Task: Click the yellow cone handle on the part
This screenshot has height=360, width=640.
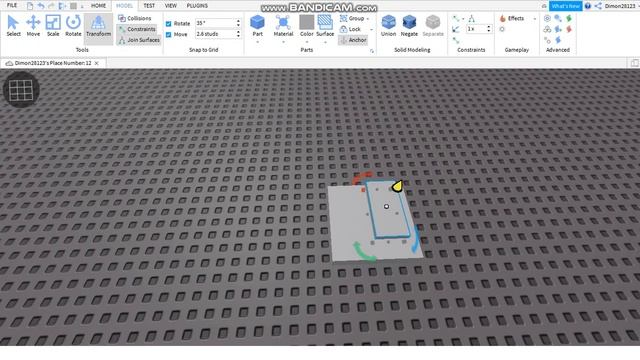Action: click(397, 187)
